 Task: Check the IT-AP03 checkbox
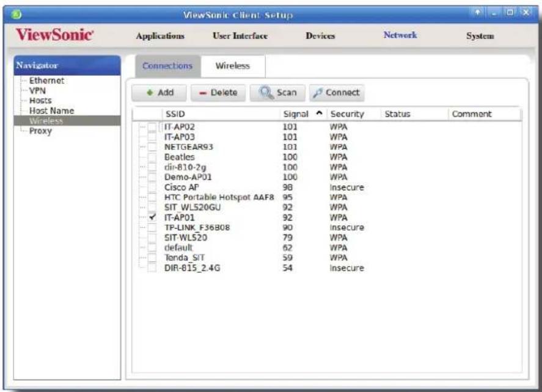tap(152, 137)
